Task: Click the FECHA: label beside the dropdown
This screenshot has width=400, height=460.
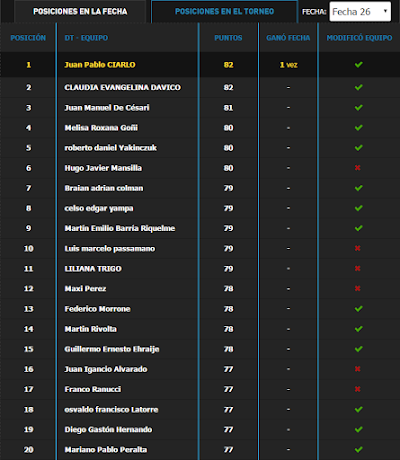Action: click(314, 12)
